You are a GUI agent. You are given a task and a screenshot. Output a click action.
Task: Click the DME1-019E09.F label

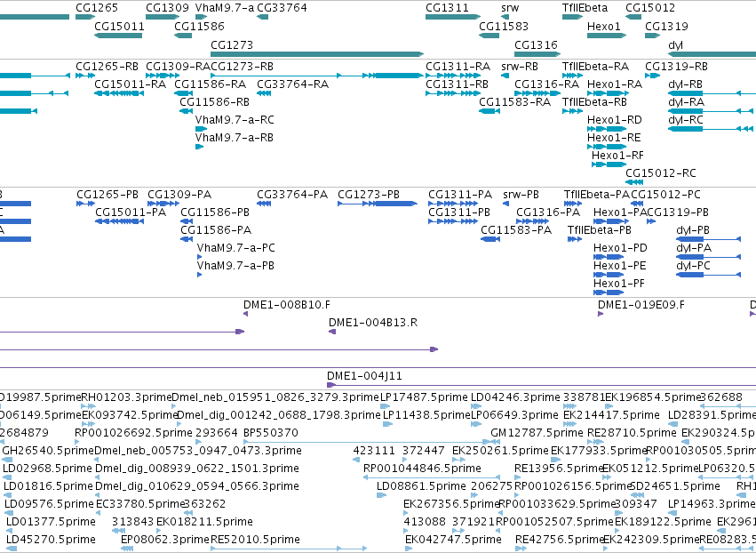point(641,305)
